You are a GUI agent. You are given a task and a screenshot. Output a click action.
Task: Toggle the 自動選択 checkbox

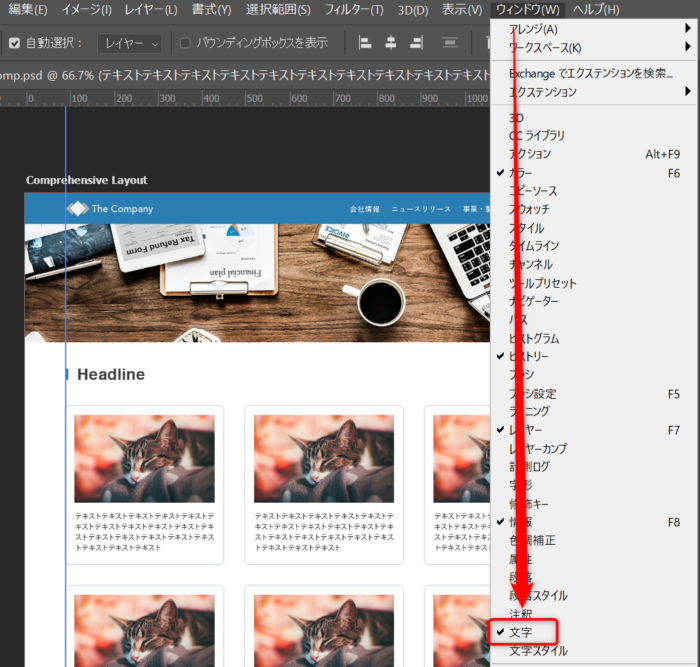[14, 43]
